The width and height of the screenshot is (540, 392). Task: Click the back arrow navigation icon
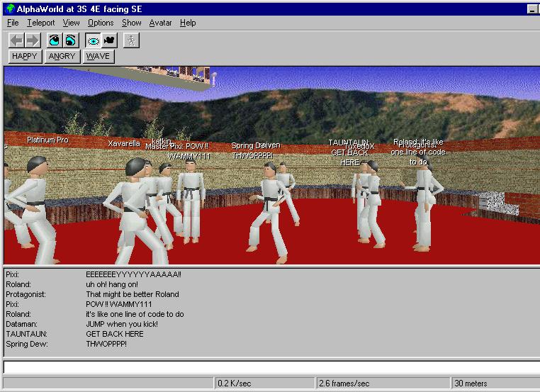click(16, 40)
